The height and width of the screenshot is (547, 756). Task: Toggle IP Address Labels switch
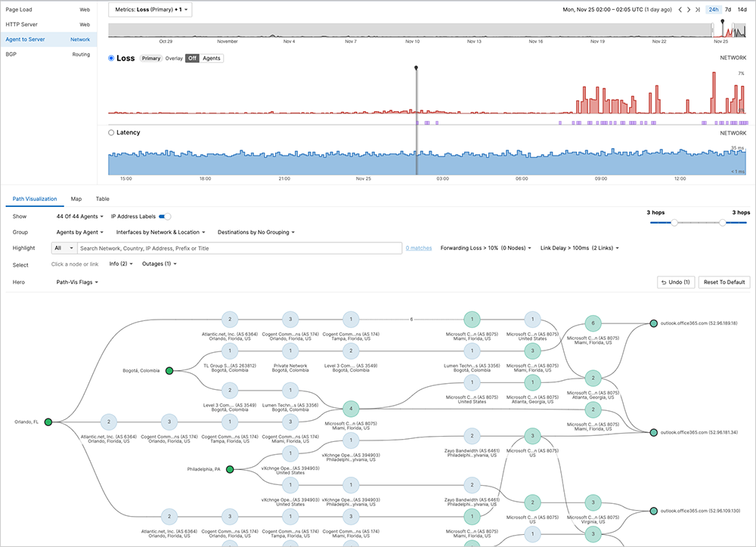tap(164, 217)
